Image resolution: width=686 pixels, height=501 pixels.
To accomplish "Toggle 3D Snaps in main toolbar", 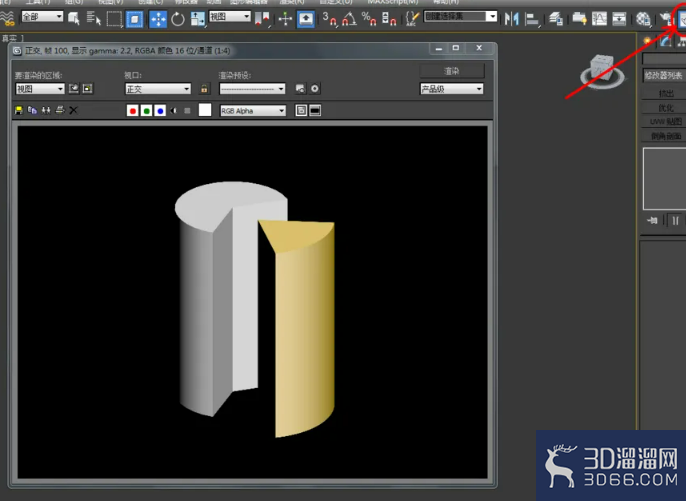I will 329,19.
